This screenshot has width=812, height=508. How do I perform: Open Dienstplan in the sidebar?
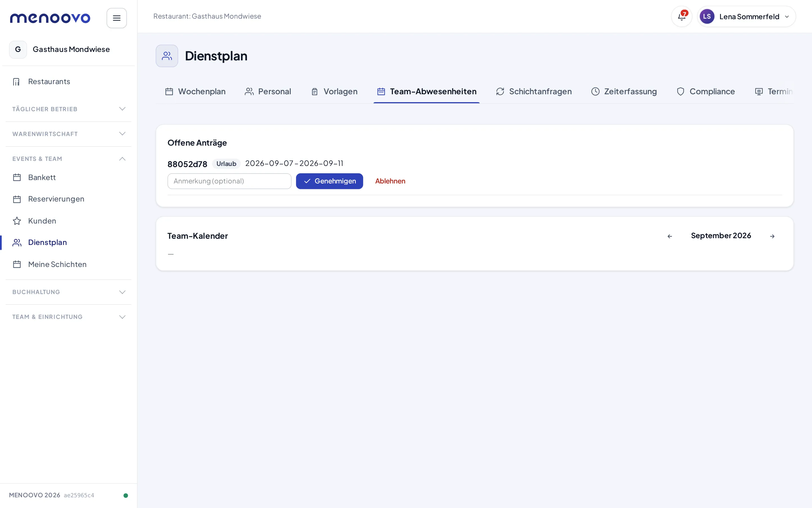(x=69, y=243)
